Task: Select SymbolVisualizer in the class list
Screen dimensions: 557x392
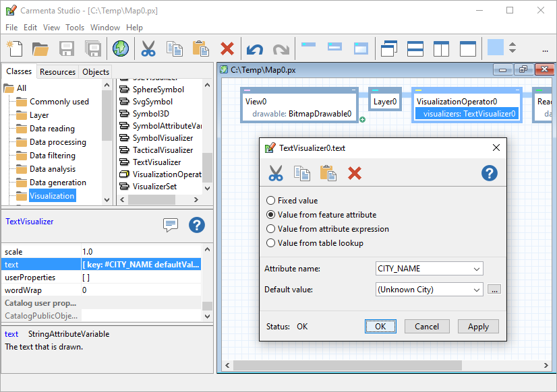Action: click(163, 138)
